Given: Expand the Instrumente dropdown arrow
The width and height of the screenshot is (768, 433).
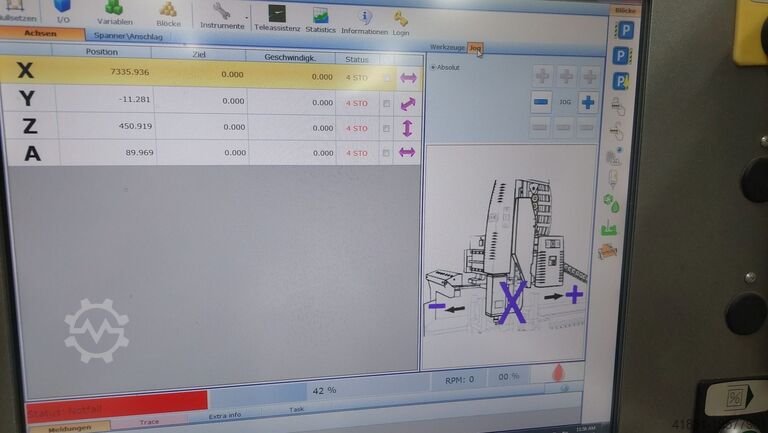Looking at the screenshot, I should coord(247,18).
